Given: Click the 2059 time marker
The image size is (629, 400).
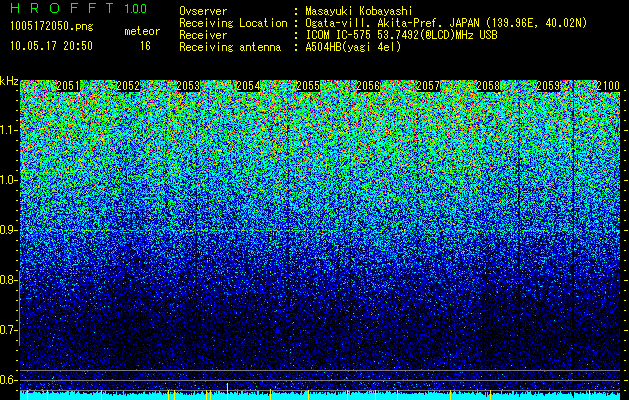Looking at the screenshot, I should click(x=548, y=86).
